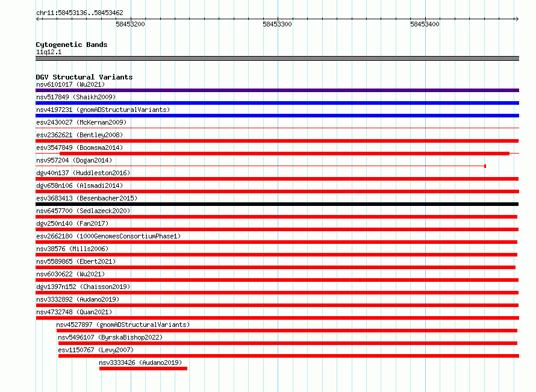Click the thin nsv957204 Dogan2014 line
This screenshot has height=392, width=536.
(261, 166)
